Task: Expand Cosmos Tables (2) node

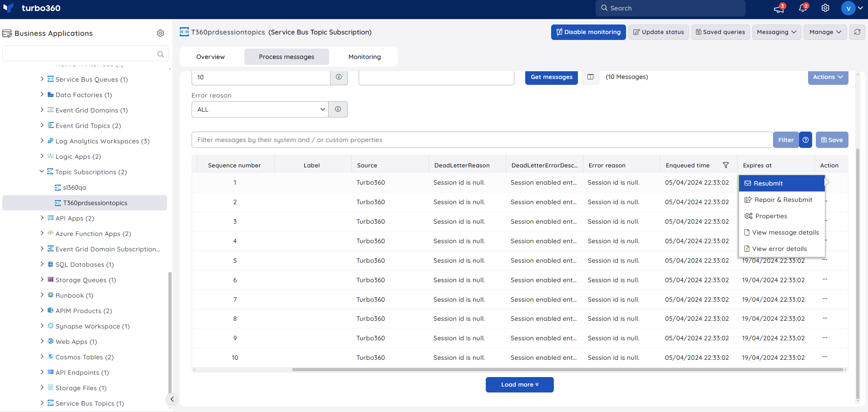Action: tap(42, 357)
